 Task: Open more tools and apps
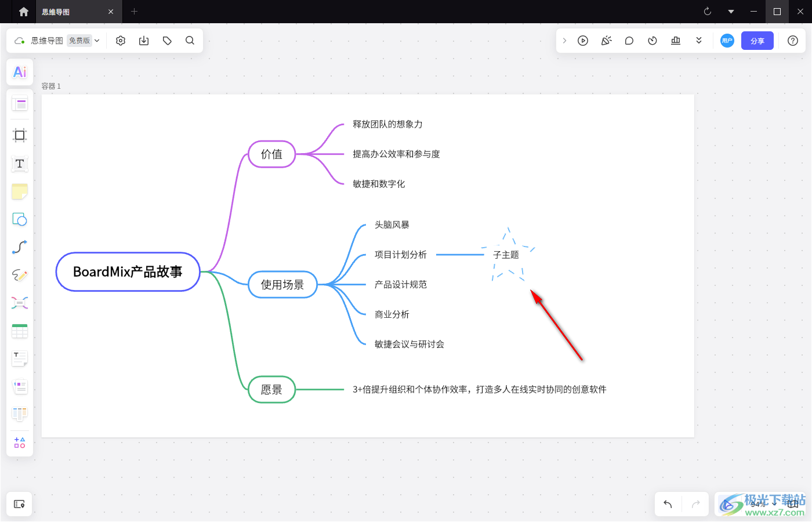tap(20, 443)
